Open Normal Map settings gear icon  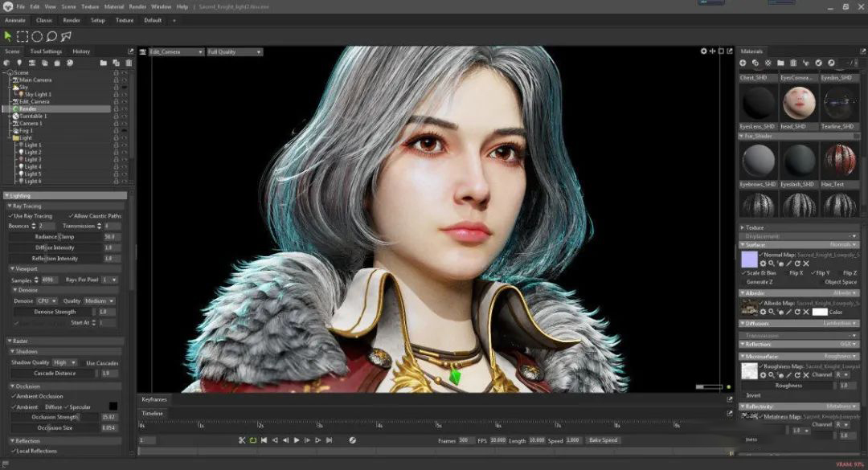tap(763, 264)
